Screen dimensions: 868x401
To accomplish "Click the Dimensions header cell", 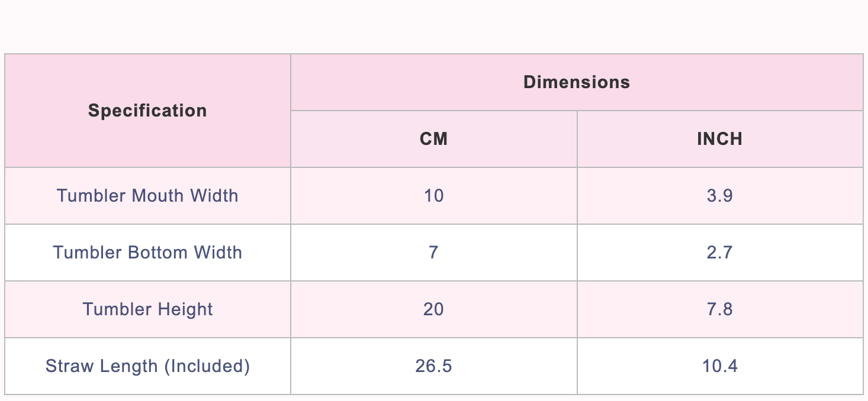I will [577, 82].
